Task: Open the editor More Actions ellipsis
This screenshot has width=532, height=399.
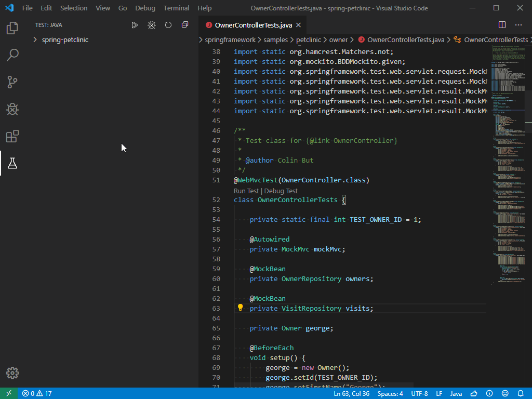Action: pyautogui.click(x=518, y=25)
